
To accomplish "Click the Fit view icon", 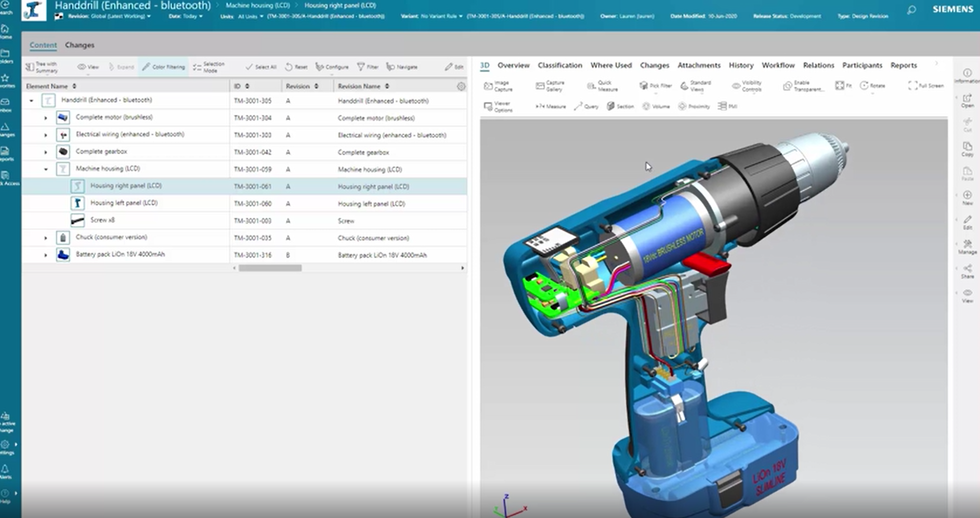I will pos(843,86).
